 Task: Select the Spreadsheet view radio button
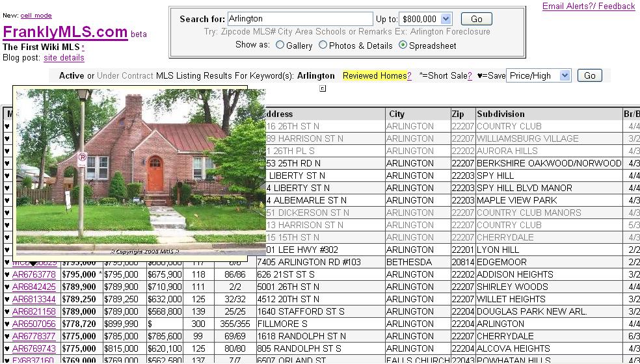point(403,45)
